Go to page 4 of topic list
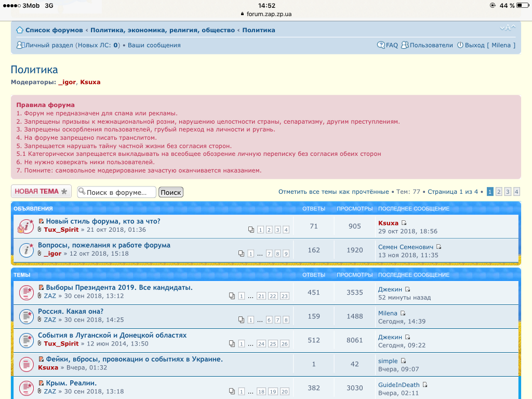The width and height of the screenshot is (532, 399). tap(516, 192)
